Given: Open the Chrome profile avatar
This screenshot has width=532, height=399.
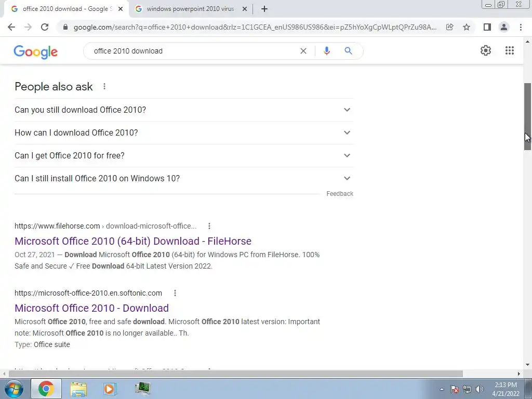Looking at the screenshot, I should pyautogui.click(x=504, y=27).
